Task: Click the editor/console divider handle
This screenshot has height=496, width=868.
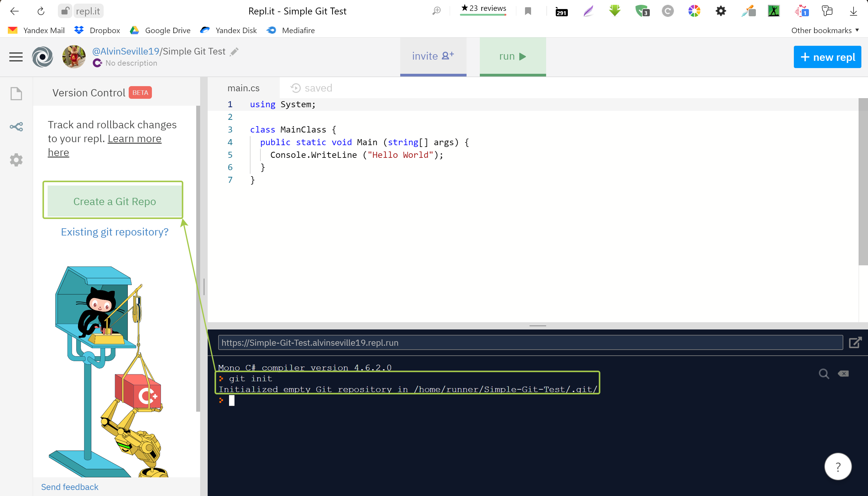Action: (538, 326)
